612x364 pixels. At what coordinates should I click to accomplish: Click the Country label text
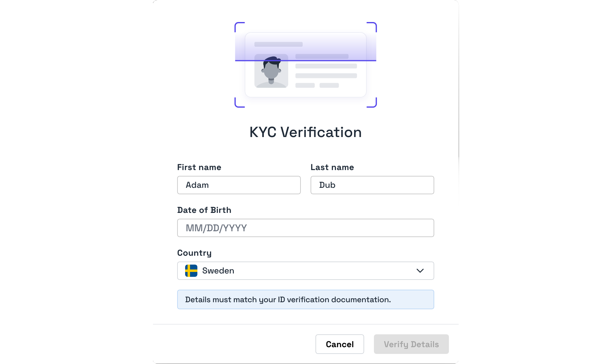[x=194, y=253]
